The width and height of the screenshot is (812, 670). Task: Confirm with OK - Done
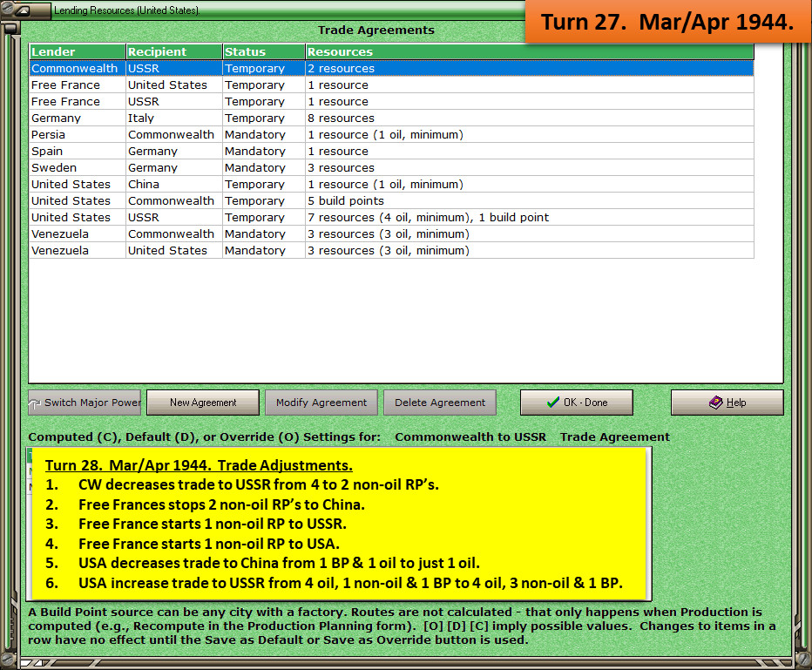click(577, 403)
